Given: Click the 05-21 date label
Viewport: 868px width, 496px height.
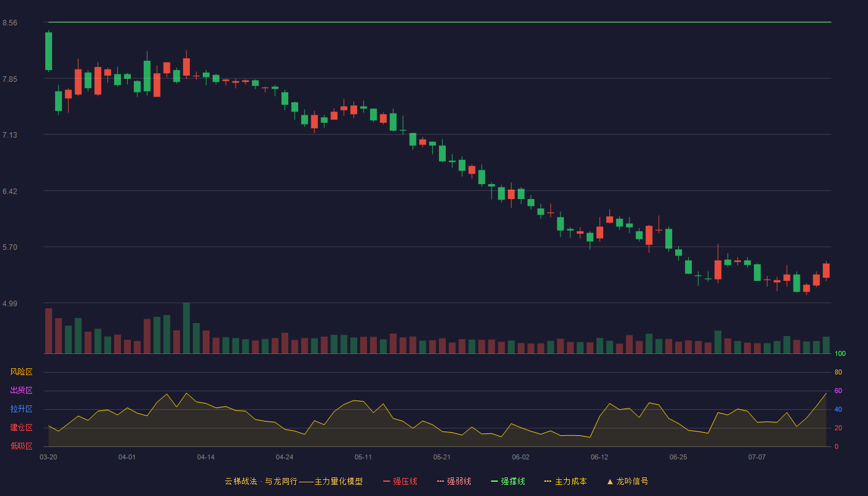Looking at the screenshot, I should point(442,457).
